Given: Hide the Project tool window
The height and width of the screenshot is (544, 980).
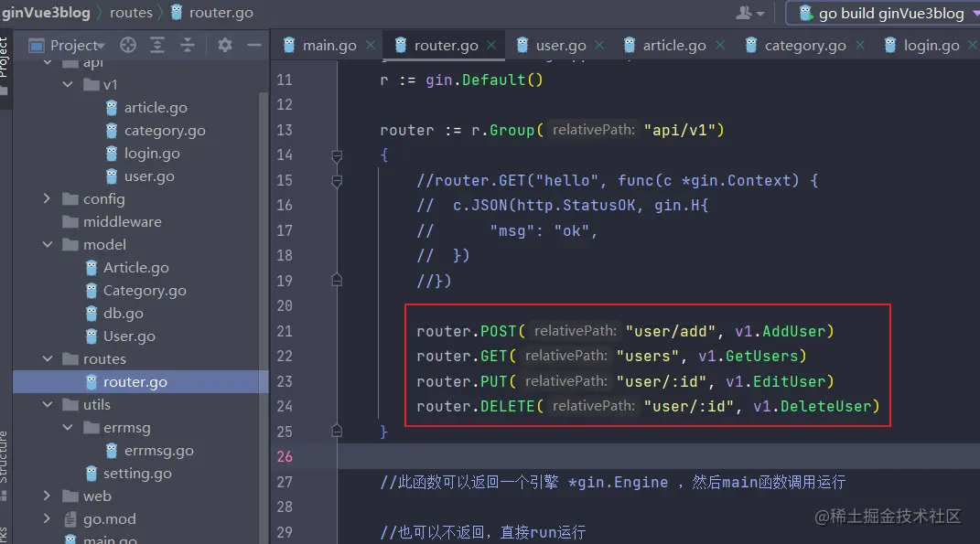Looking at the screenshot, I should click(254, 45).
